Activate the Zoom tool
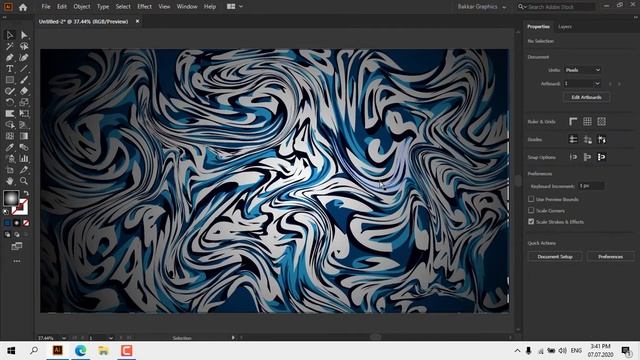The width and height of the screenshot is (640, 360). [x=24, y=180]
